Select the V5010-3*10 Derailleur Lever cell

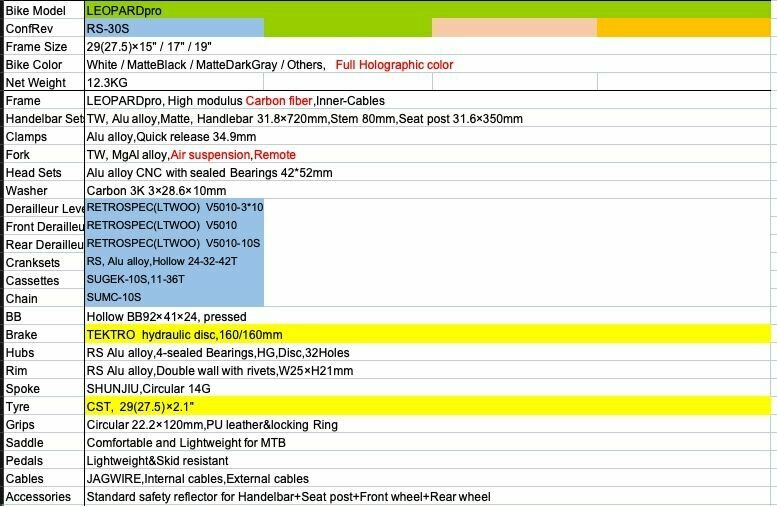click(174, 207)
